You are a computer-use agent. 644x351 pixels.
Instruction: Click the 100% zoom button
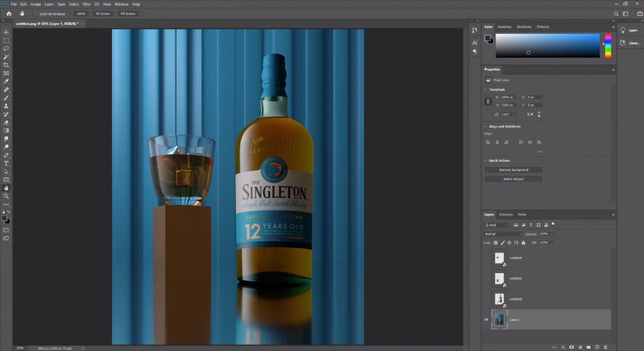80,14
